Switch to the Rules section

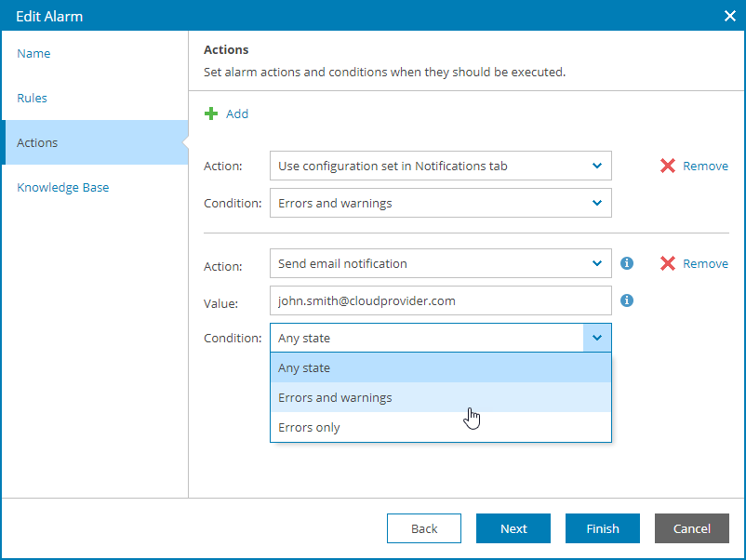pyautogui.click(x=32, y=98)
